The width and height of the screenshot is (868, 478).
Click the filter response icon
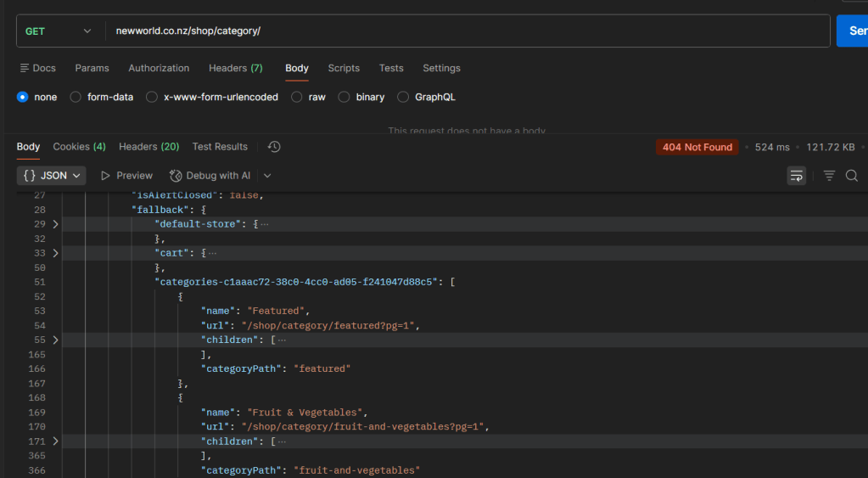tap(829, 176)
